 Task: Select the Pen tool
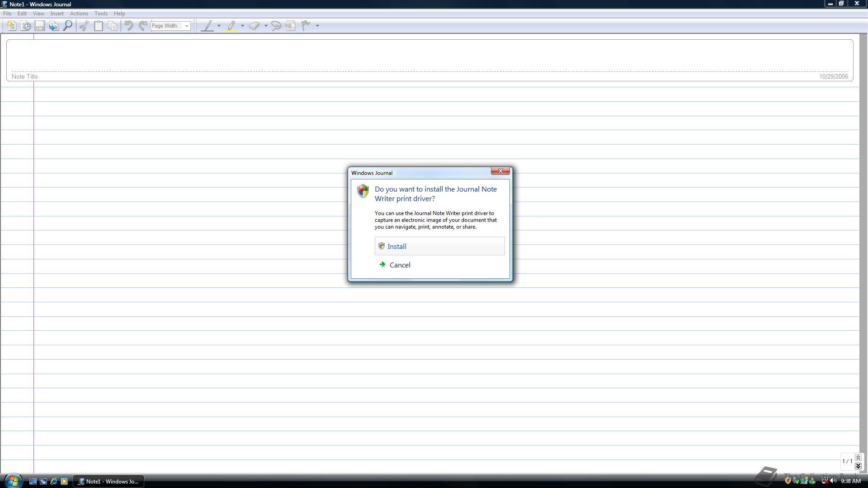208,26
